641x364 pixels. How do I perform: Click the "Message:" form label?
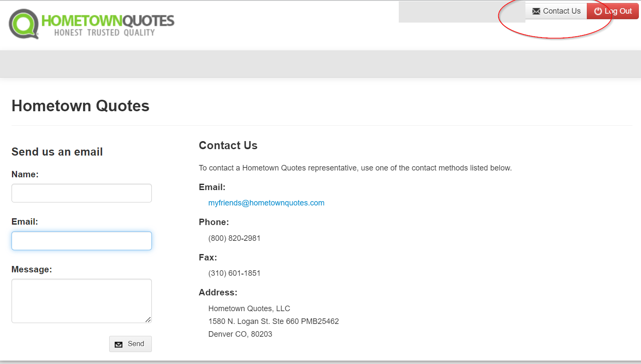point(32,269)
